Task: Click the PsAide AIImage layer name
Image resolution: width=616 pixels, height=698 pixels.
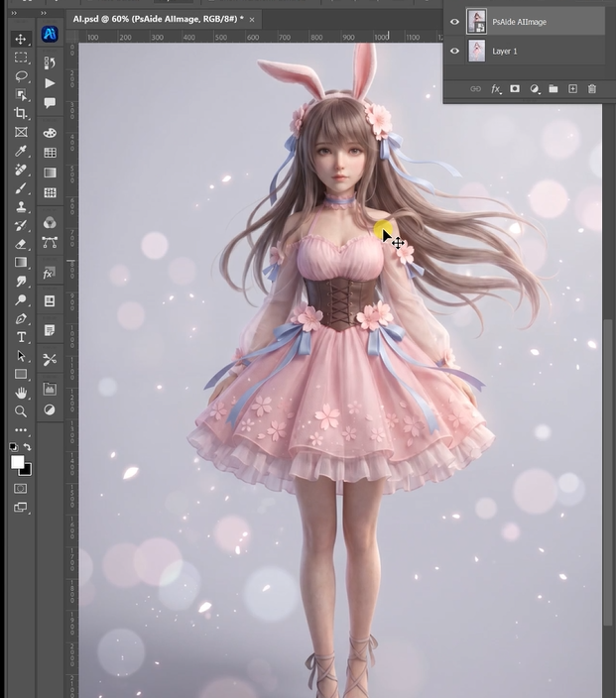Action: (519, 22)
